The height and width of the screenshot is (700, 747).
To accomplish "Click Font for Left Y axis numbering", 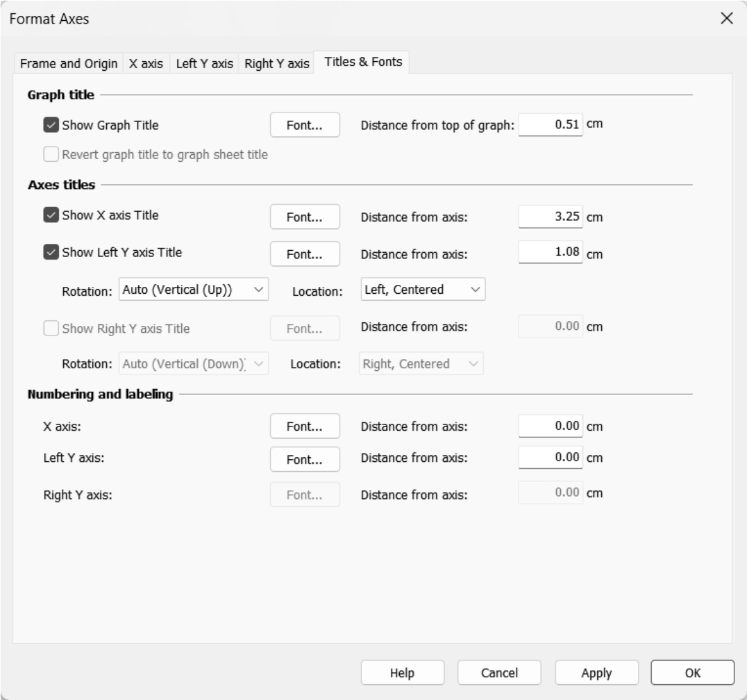I will tap(304, 459).
